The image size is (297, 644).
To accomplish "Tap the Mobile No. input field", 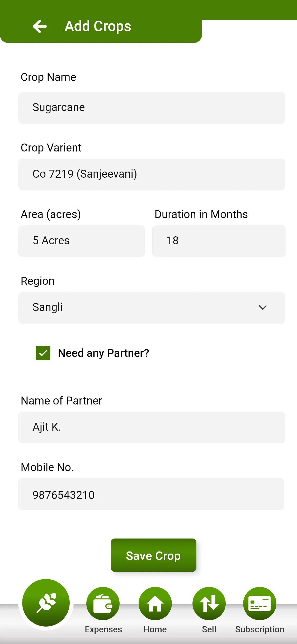I will [x=151, y=494].
